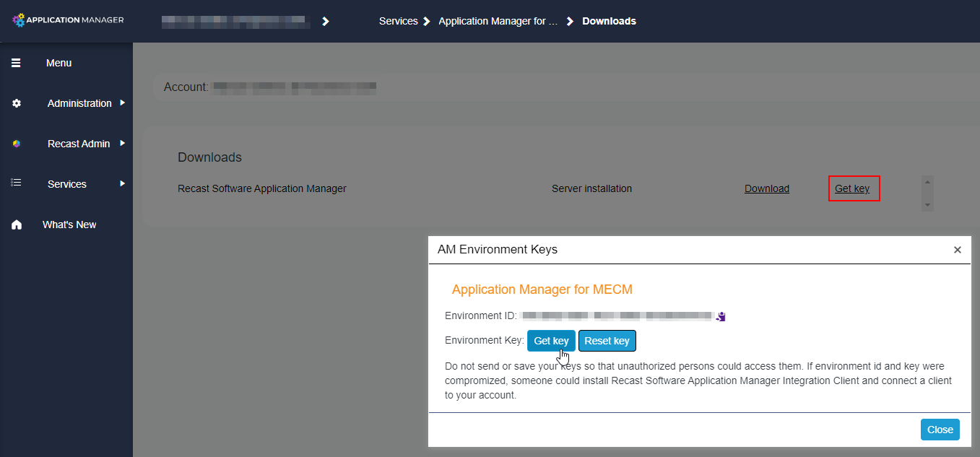
Task: Select Recast Admin in the sidebar
Action: 79,144
